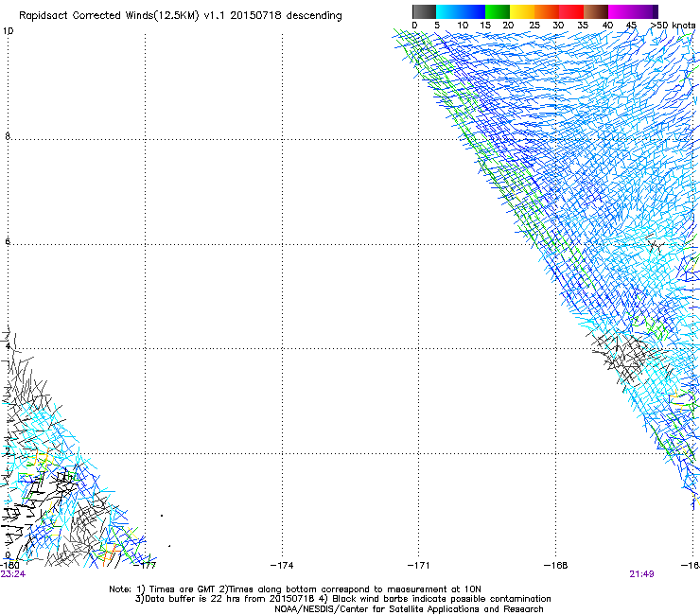
Task: Click the chart title 'Rapidscat Corrected Winds(12.5KM)'
Action: point(109,16)
